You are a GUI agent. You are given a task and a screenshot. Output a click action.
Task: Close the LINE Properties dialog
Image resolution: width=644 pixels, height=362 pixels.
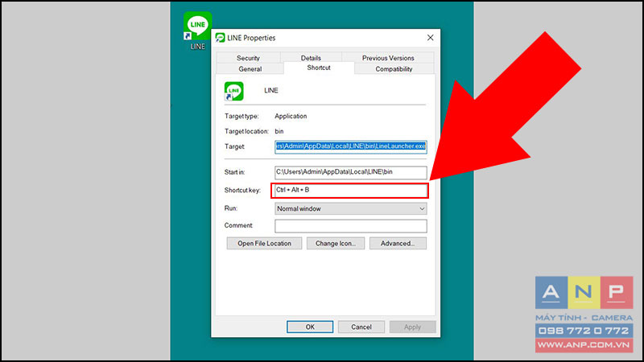tap(430, 38)
